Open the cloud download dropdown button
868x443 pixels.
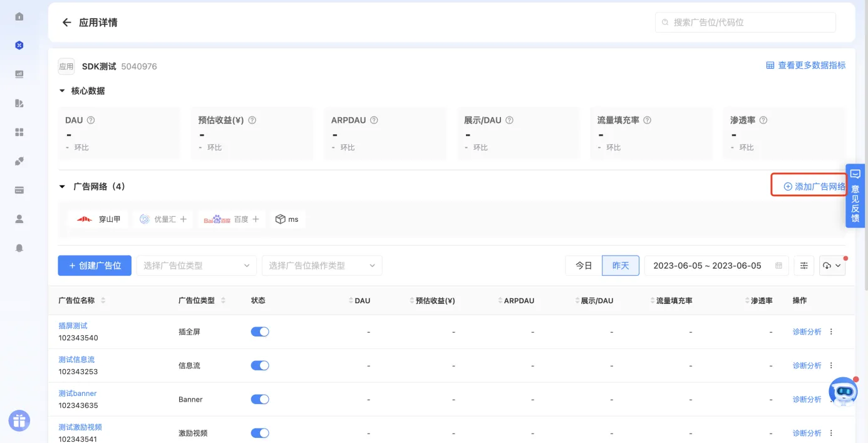coord(832,266)
